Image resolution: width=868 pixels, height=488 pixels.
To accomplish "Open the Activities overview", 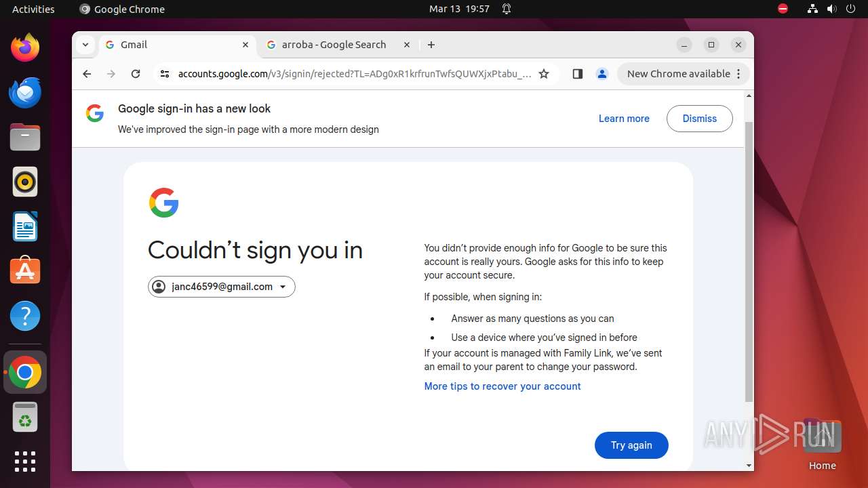I will pyautogui.click(x=33, y=9).
